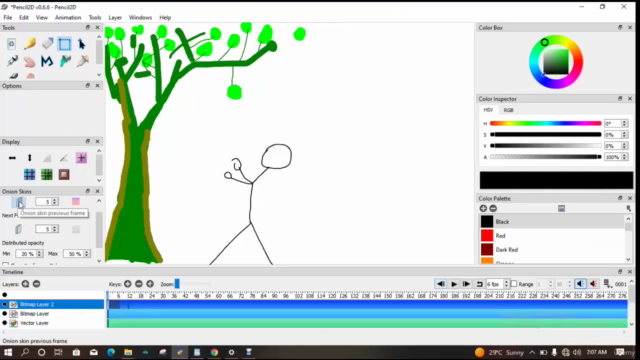Hide Bitmap Layer visibility dot

coord(4,314)
